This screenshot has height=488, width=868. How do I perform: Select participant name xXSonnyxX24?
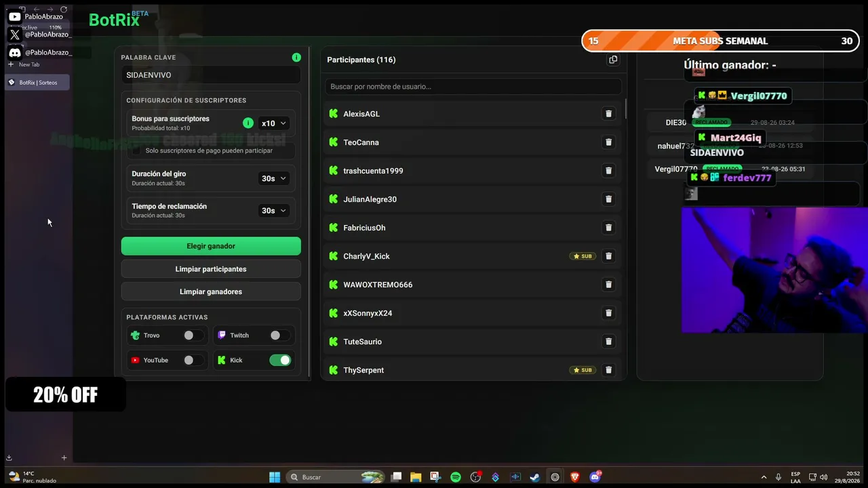point(368,313)
